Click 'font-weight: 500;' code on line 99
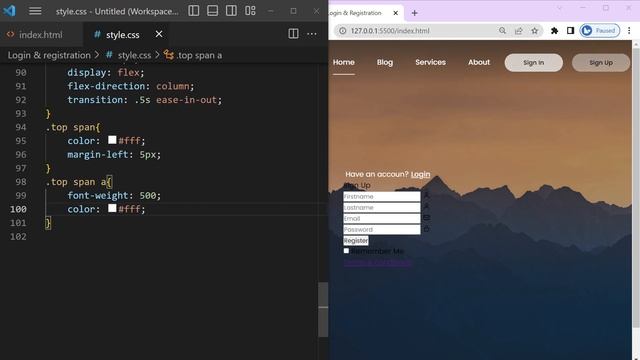Viewport: 640px width, 360px height. click(114, 195)
